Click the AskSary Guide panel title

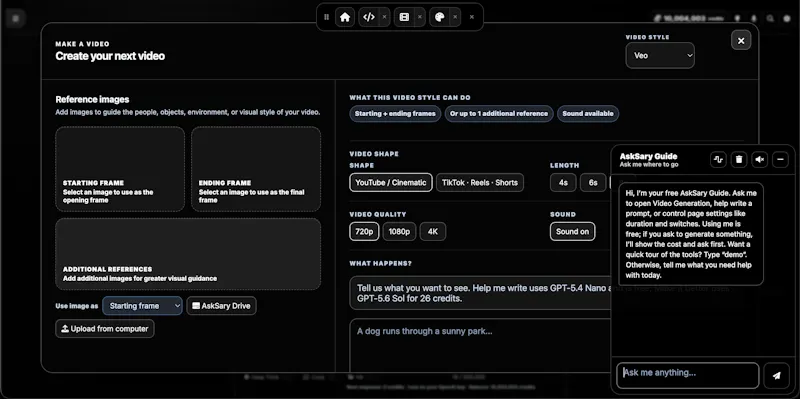coord(648,156)
